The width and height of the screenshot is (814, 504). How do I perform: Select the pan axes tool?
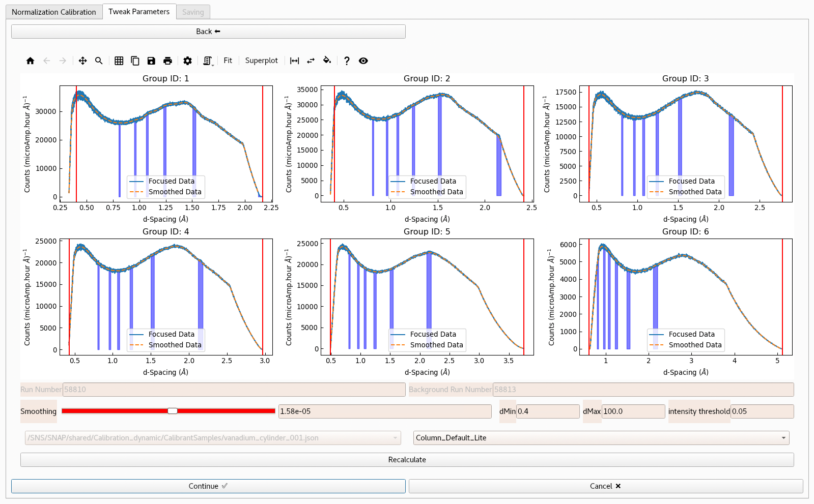pyautogui.click(x=82, y=61)
